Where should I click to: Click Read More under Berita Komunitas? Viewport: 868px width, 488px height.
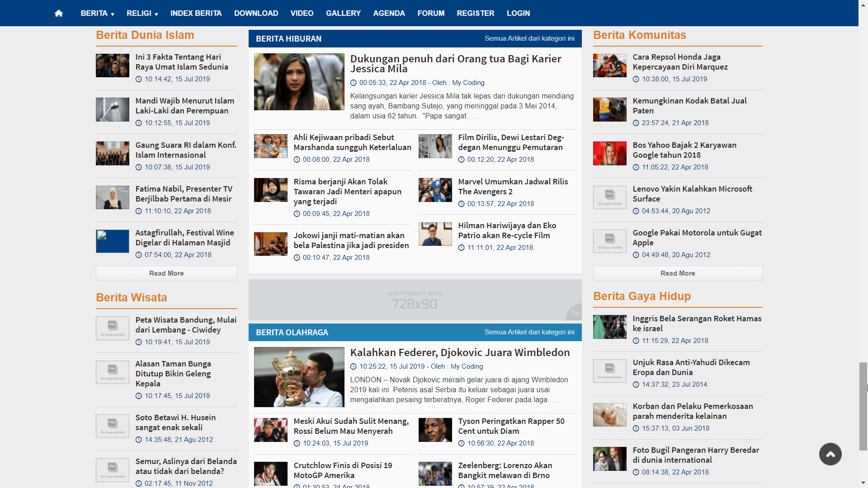coord(678,273)
